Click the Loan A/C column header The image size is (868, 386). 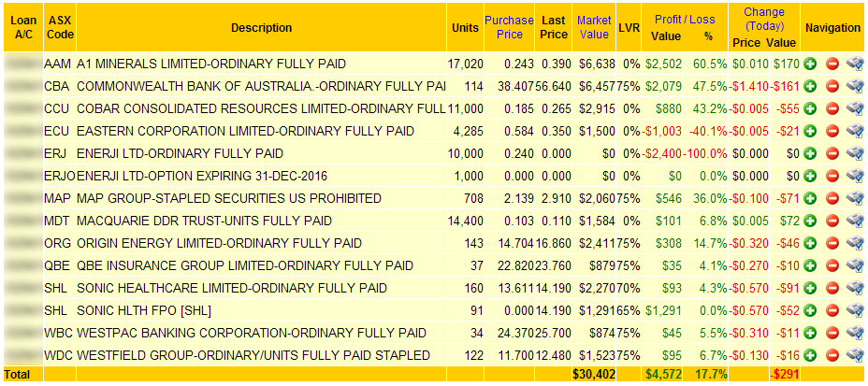23,28
